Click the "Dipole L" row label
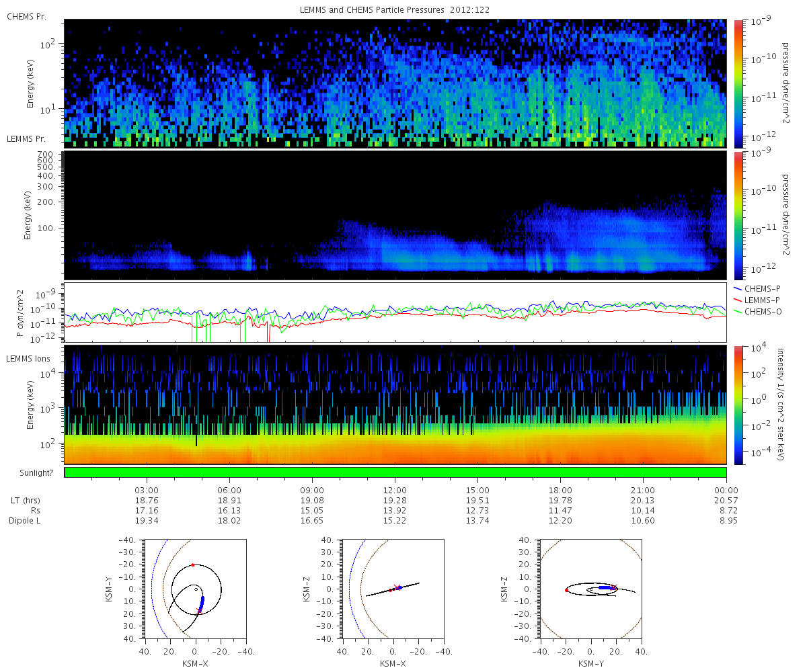Viewport: 807px width, 672px height. tap(24, 521)
